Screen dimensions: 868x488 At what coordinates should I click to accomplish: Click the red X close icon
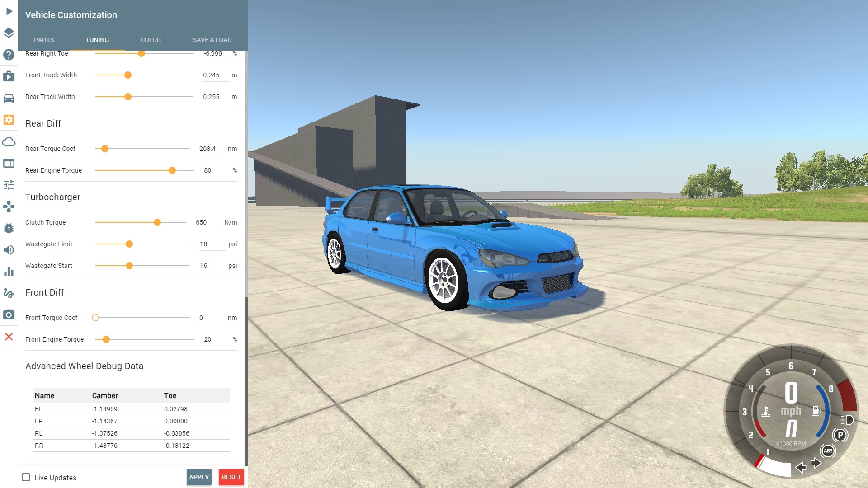pyautogui.click(x=9, y=337)
